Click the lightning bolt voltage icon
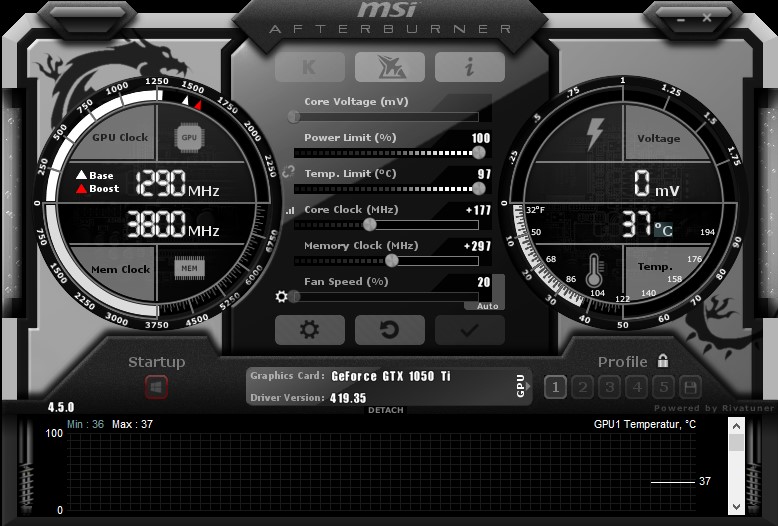778x526 pixels. click(594, 134)
